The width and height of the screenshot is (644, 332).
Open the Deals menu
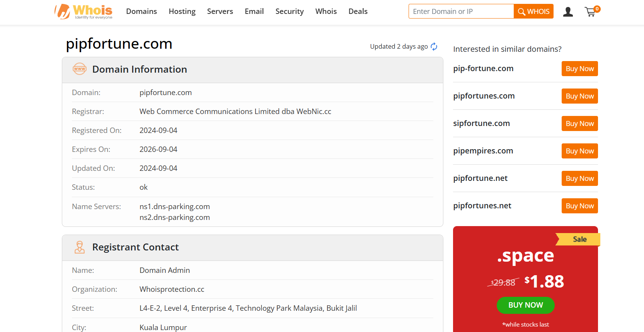point(358,12)
